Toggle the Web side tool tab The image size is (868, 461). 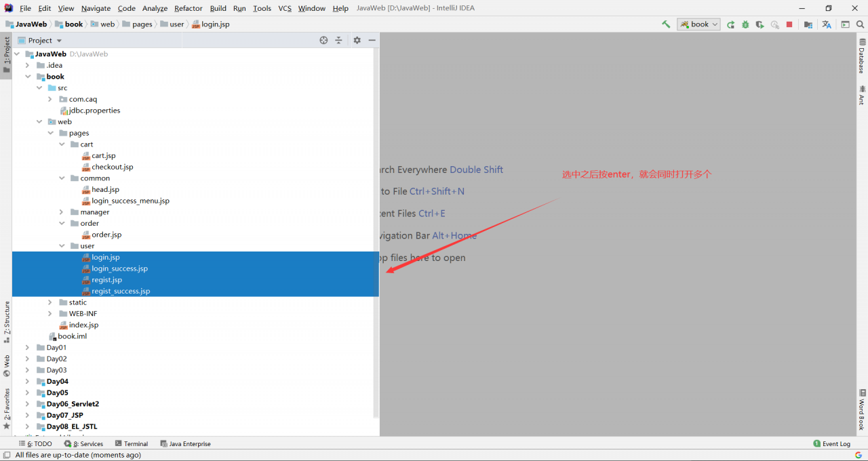[x=6, y=365]
